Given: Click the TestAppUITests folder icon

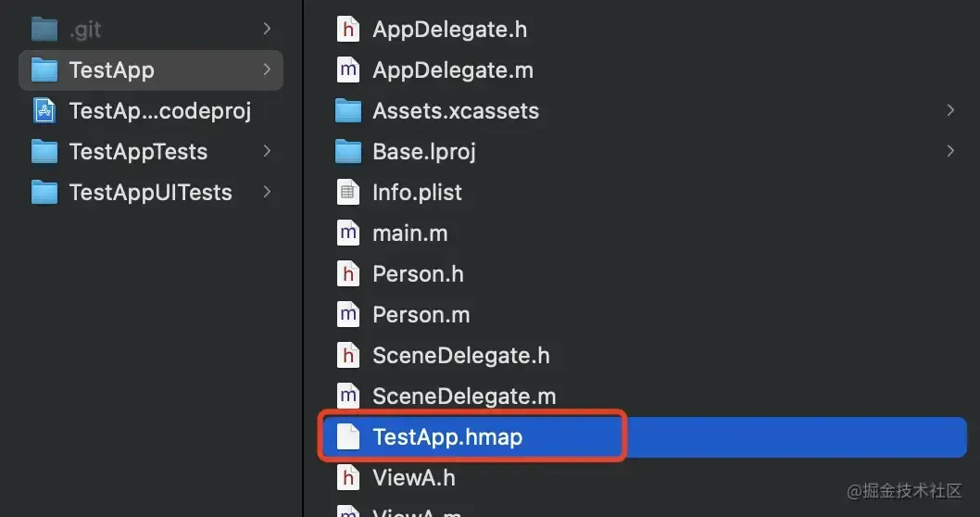Looking at the screenshot, I should (x=44, y=193).
